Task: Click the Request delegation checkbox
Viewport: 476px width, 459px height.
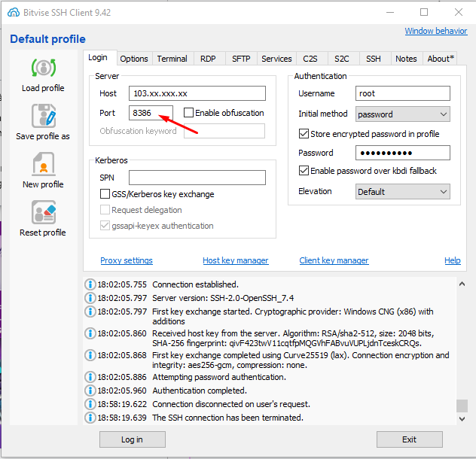Action: 105,210
